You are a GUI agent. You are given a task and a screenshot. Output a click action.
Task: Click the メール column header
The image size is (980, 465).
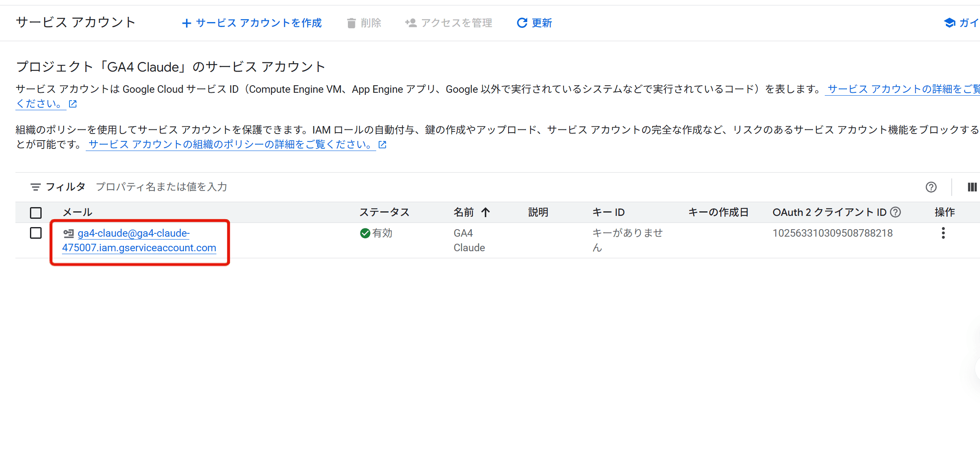pos(77,212)
